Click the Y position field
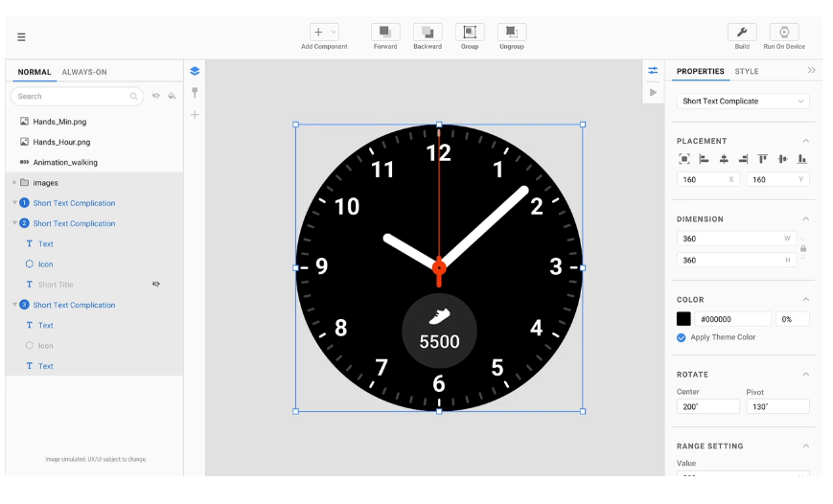Image resolution: width=833 pixels, height=504 pixels. (x=777, y=179)
